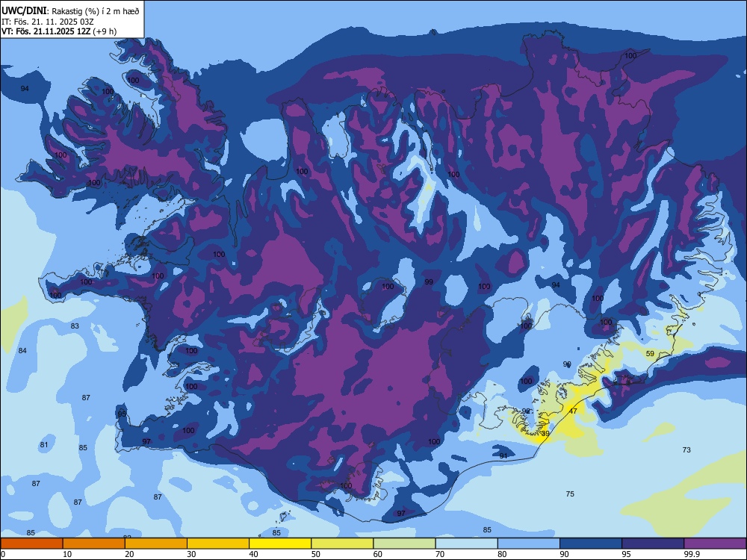Select the medium blue 80–90 legend swatch

[529, 544]
